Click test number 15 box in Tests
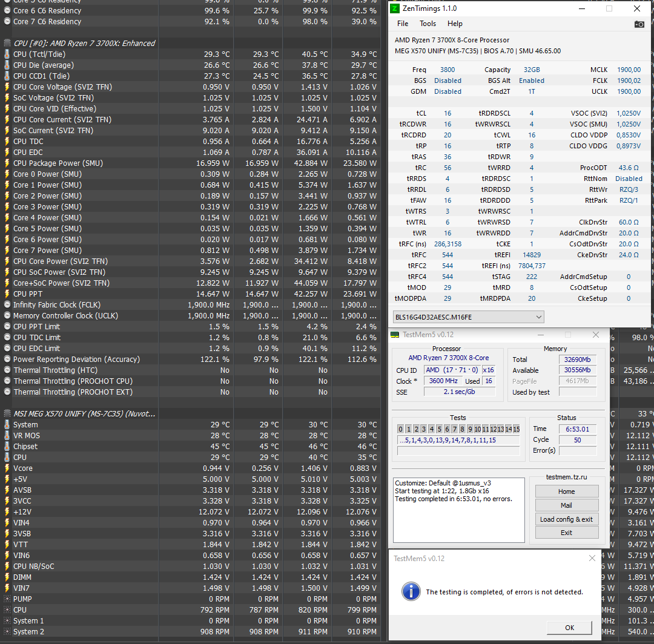Screen dimensions: 654x644 (517, 429)
